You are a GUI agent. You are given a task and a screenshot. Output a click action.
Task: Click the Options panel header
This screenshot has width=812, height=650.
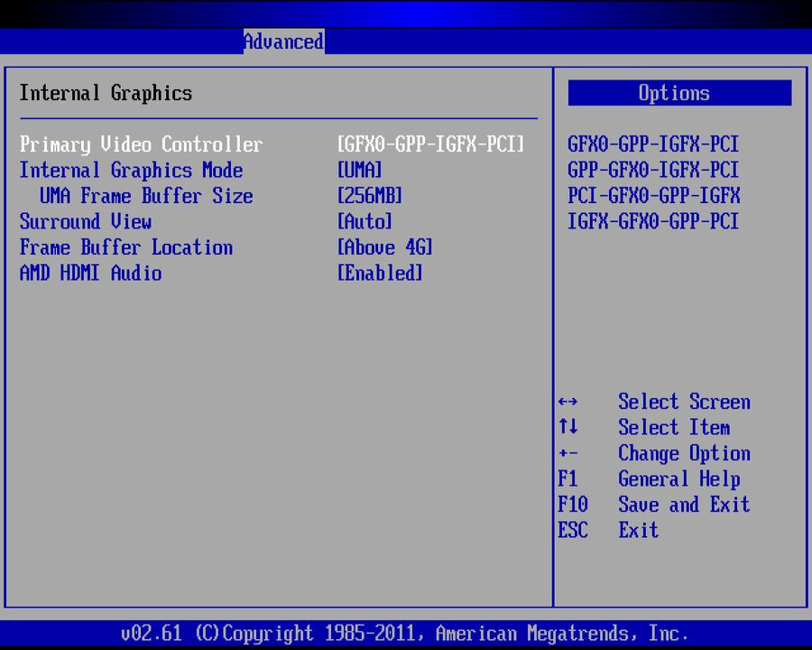[x=679, y=93]
